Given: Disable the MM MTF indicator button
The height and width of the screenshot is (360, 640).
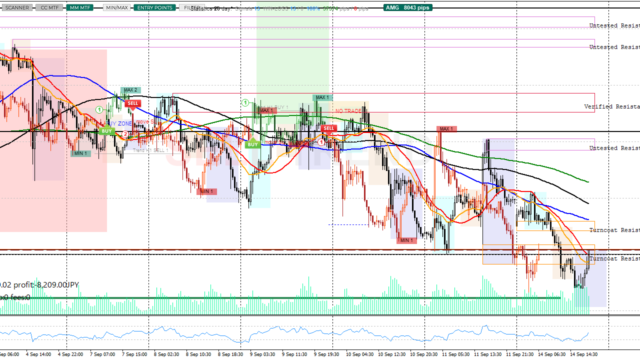Looking at the screenshot, I should pos(80,8).
